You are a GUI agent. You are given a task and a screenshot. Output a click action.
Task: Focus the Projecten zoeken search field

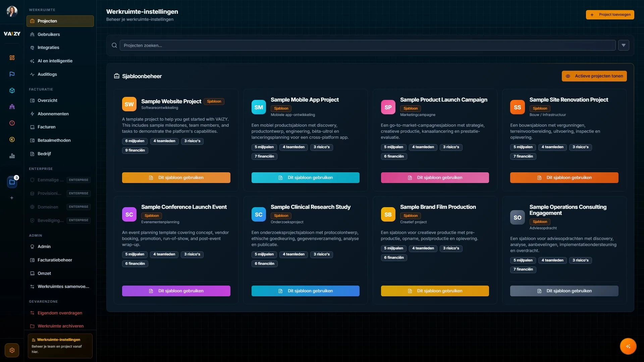368,45
